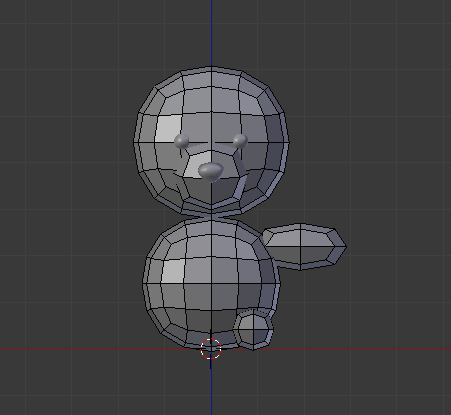The height and width of the screenshot is (415, 451).
Task: Click the blue Z axis line above the head
Action: (x=211, y=33)
